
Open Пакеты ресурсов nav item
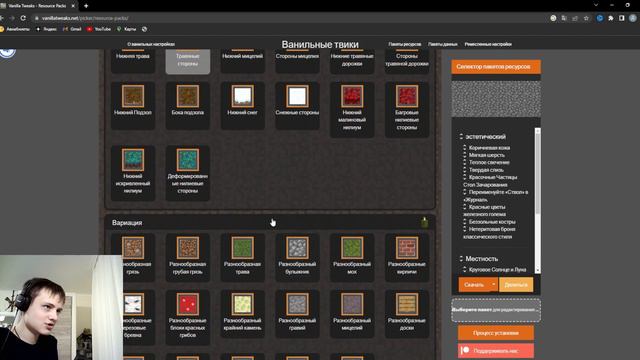404,44
